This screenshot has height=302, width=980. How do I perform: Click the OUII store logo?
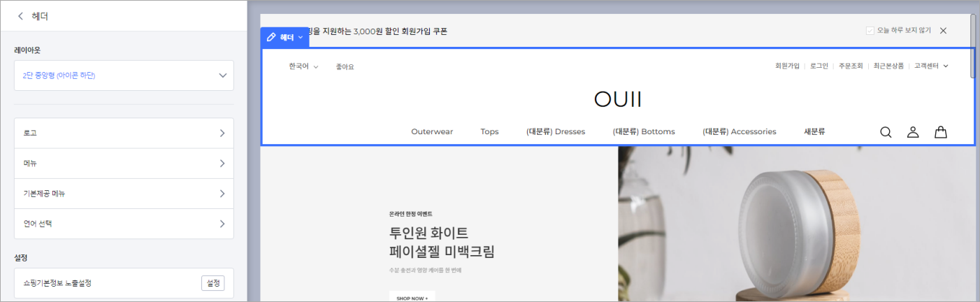tap(618, 99)
